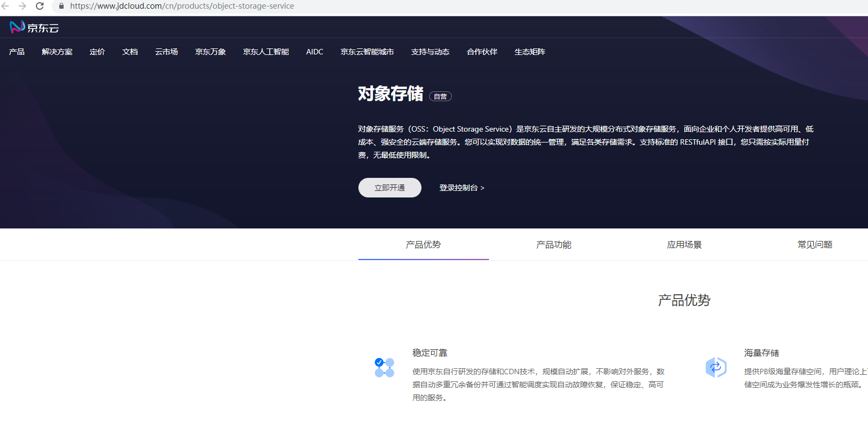This screenshot has height=427, width=868.
Task: Click the padlock icon in address bar
Action: pyautogui.click(x=61, y=6)
